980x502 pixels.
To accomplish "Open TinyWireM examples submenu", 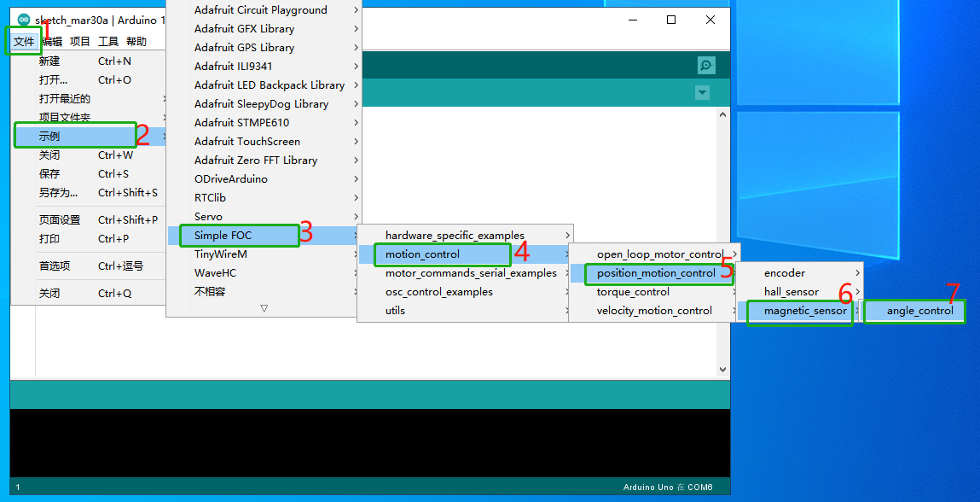I will tap(264, 254).
